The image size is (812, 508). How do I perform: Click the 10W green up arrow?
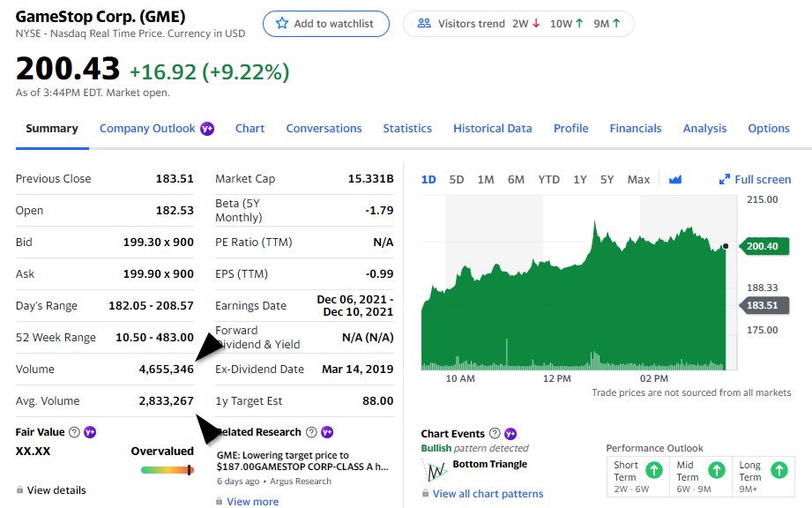579,23
